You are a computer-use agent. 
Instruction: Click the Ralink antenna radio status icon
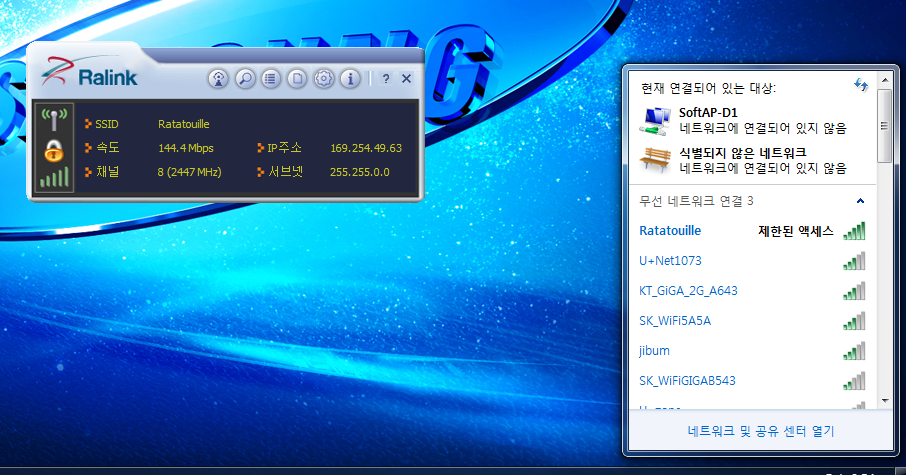(x=54, y=120)
